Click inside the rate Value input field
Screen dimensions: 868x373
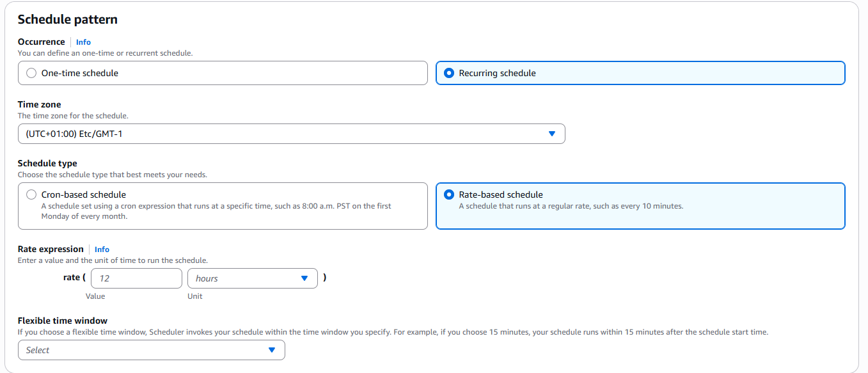(x=136, y=278)
